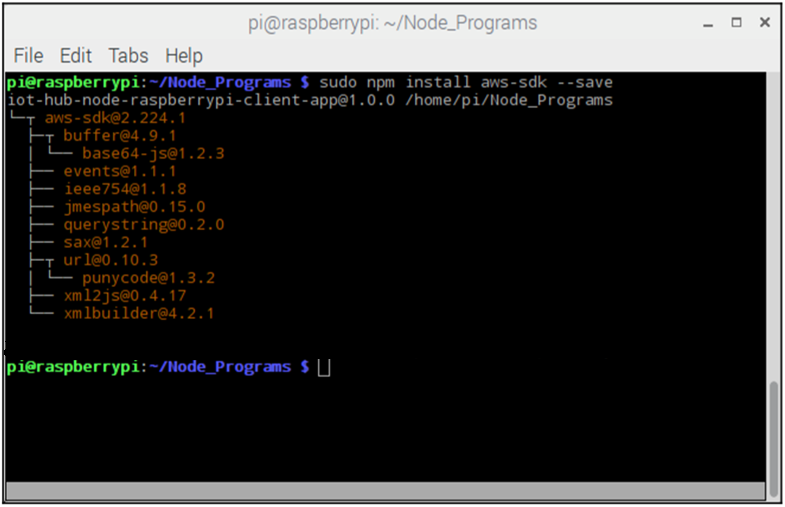The image size is (785, 507).
Task: Click the base64-js@1.2.3 line
Action: pyautogui.click(x=153, y=153)
